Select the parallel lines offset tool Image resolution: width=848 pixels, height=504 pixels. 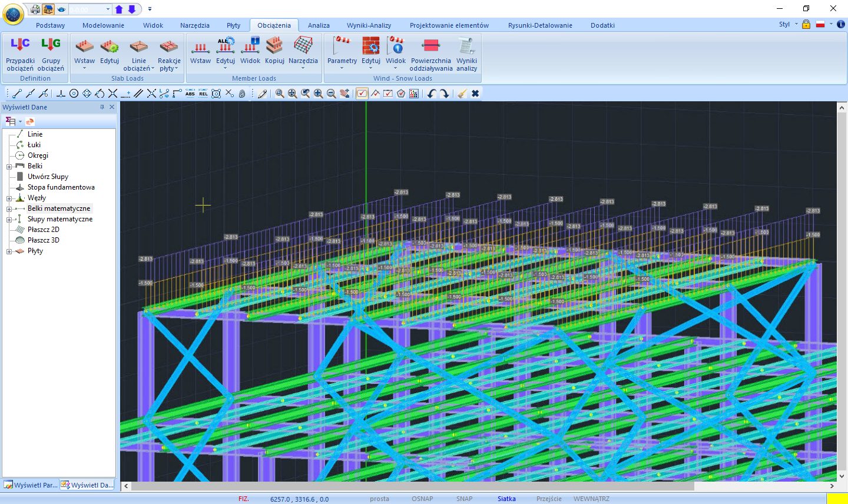tap(138, 94)
